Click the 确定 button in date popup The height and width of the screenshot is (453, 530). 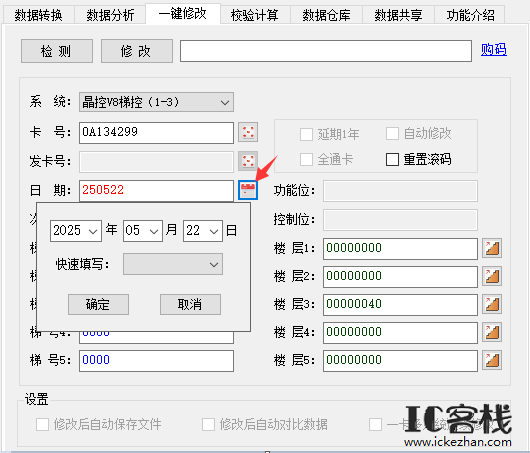coord(98,304)
